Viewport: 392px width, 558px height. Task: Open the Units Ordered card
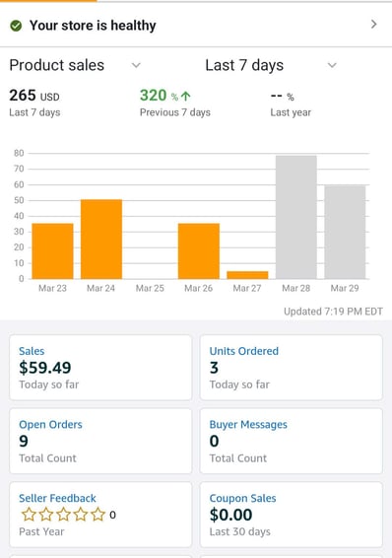(x=292, y=368)
